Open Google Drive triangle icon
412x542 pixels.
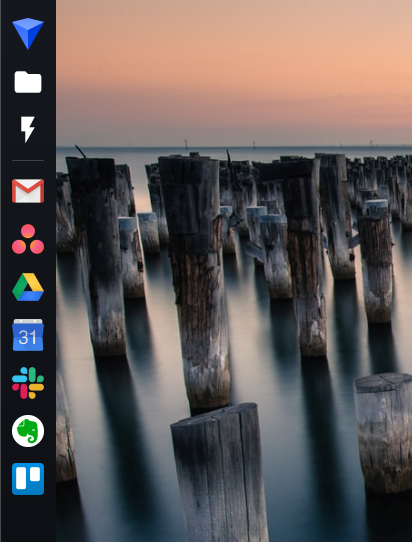click(28, 287)
